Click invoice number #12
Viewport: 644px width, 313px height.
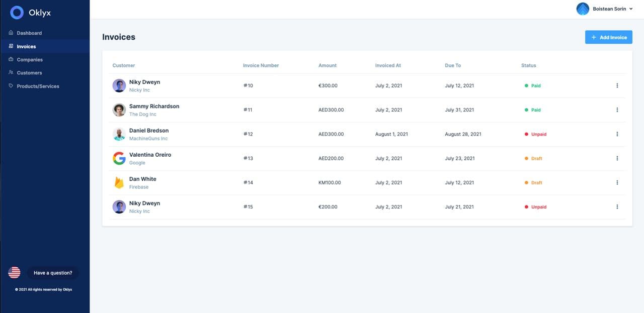click(248, 134)
